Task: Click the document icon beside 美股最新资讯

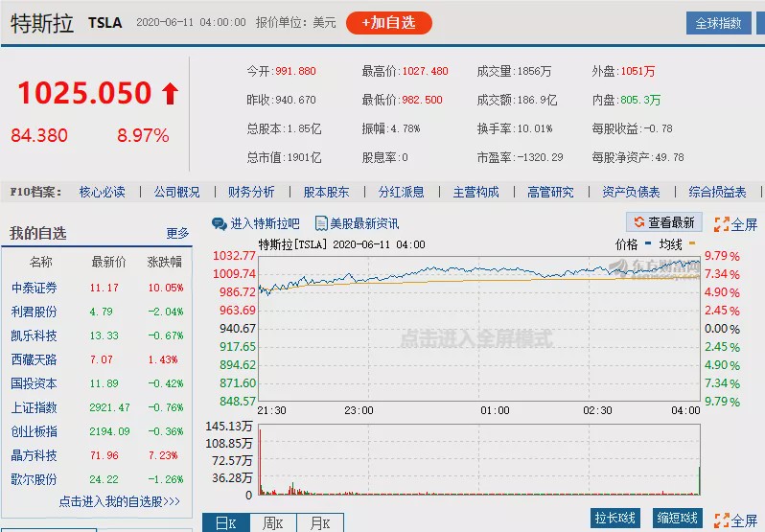Action: pos(321,223)
